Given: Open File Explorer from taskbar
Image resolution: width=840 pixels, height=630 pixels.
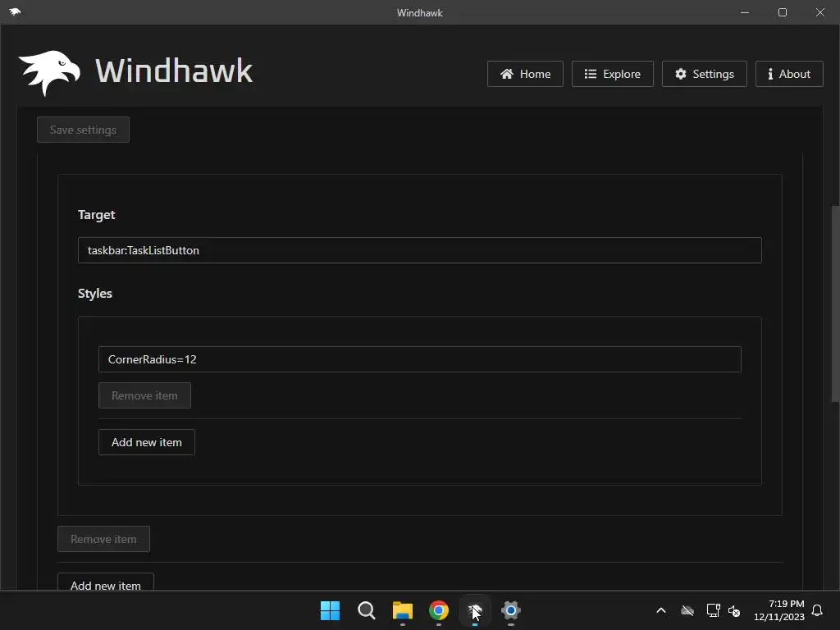Looking at the screenshot, I should [x=402, y=610].
